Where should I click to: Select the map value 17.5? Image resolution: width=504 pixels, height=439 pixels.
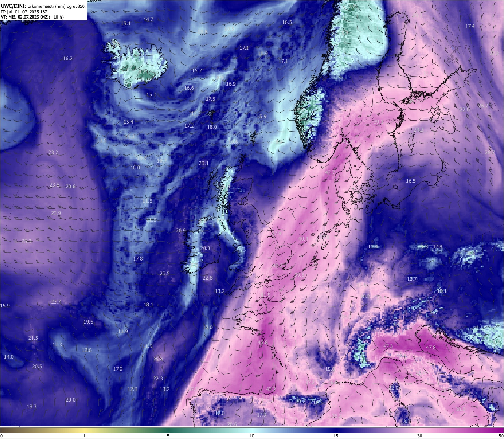tap(210, 99)
